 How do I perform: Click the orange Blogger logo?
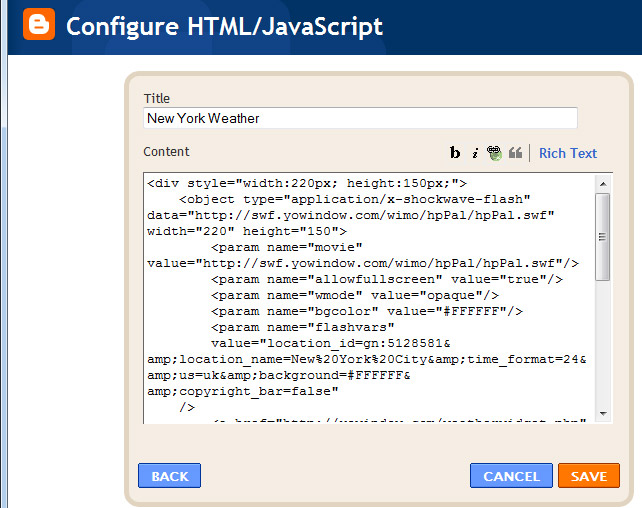click(x=39, y=26)
